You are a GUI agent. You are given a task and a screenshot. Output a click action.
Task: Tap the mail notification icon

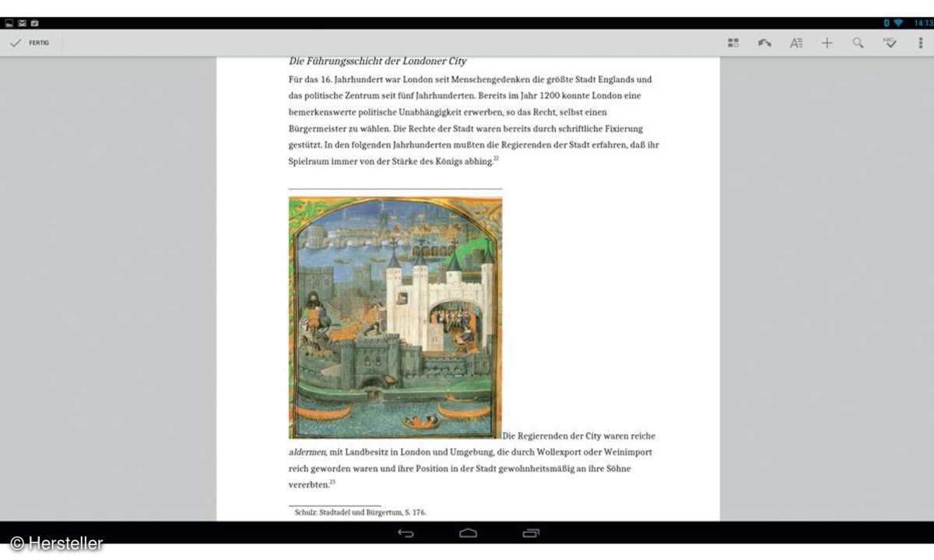[x=22, y=23]
